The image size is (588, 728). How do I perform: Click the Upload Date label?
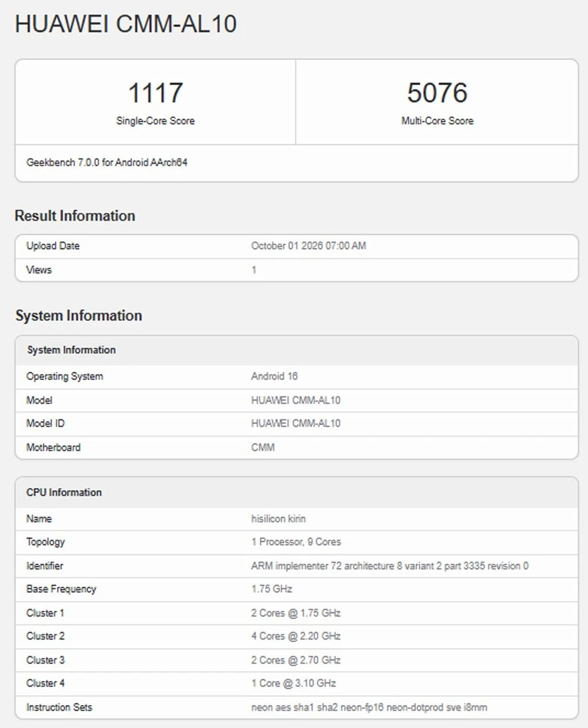click(52, 246)
